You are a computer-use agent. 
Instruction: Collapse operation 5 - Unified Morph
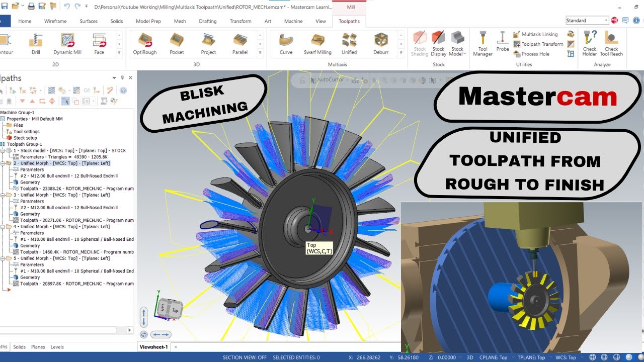click(3, 258)
